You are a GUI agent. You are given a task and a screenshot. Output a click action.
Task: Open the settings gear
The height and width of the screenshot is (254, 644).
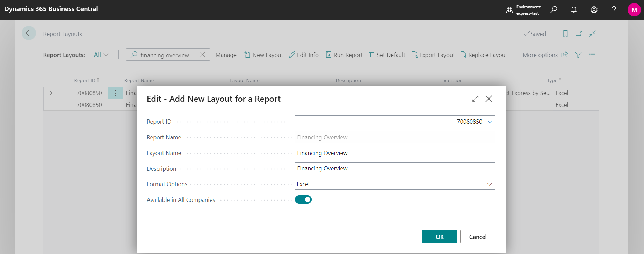[x=594, y=10]
